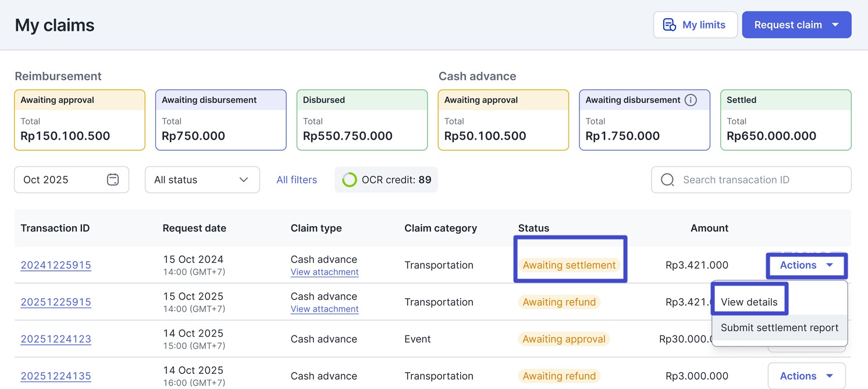This screenshot has width=868, height=389.
Task: Select View details from the actions menu
Action: [x=749, y=302]
